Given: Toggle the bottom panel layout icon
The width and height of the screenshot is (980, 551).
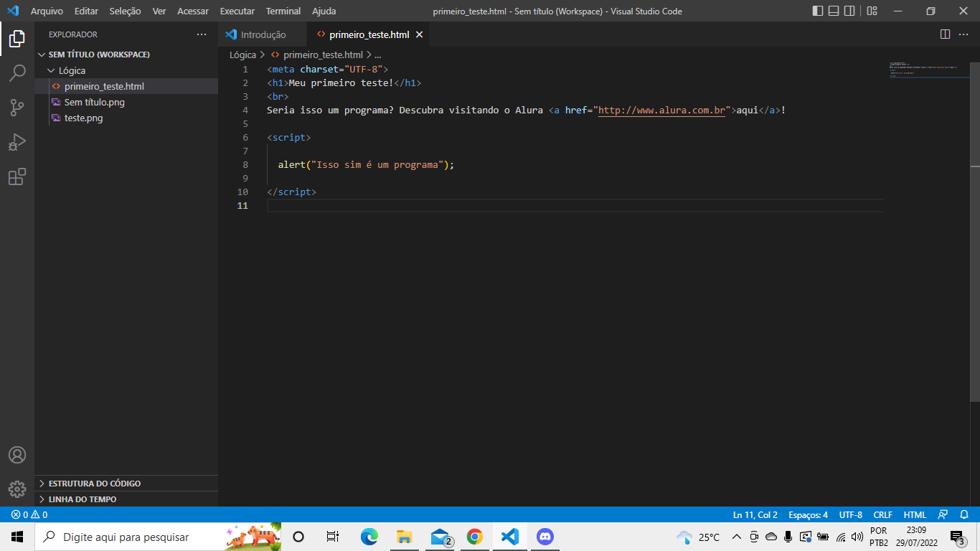Looking at the screenshot, I should [x=834, y=11].
